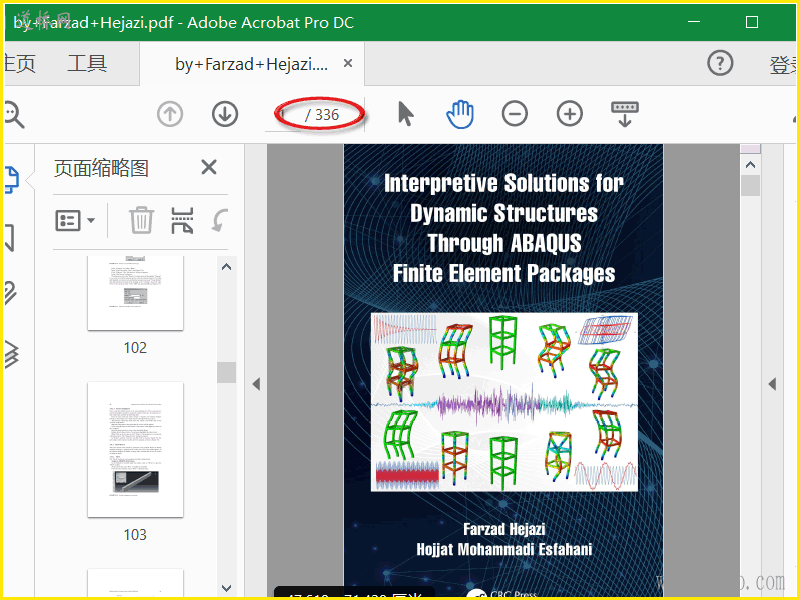Image resolution: width=800 pixels, height=600 pixels.
Task: Switch to by+Farzad+Hejazi document tab
Action: click(x=251, y=64)
